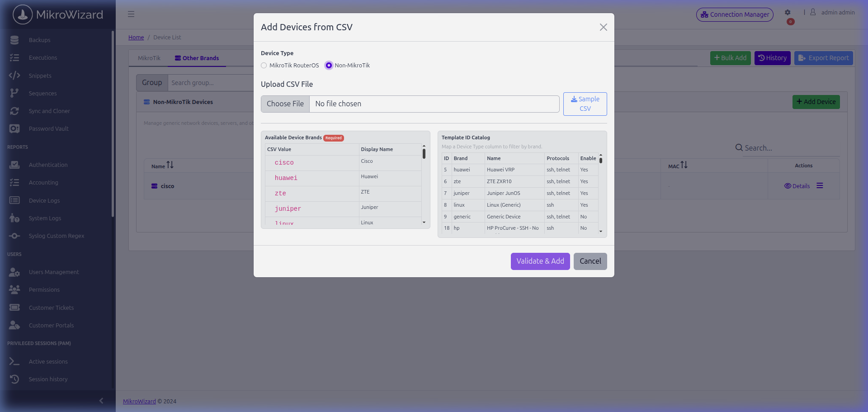Open actions menu for cisco row

tap(820, 186)
